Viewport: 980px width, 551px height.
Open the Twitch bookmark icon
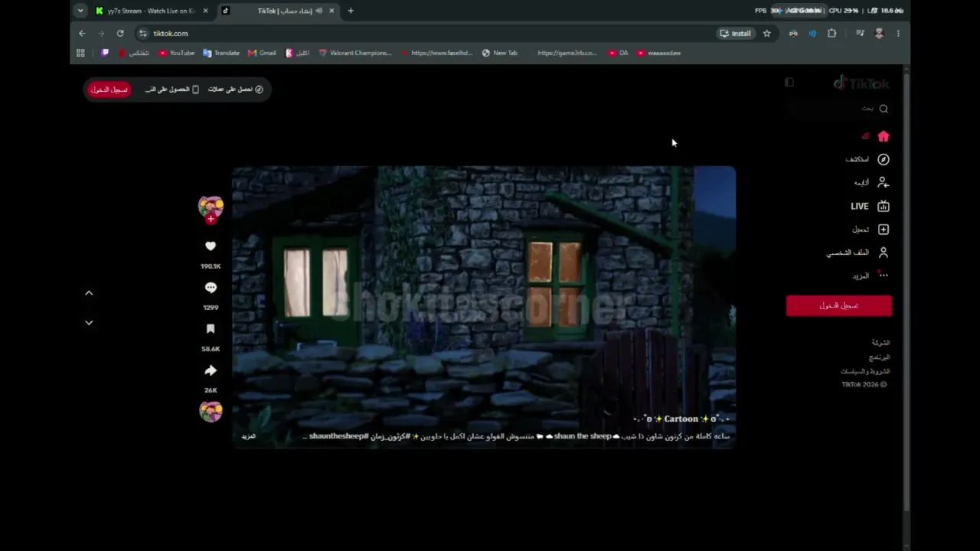click(105, 54)
